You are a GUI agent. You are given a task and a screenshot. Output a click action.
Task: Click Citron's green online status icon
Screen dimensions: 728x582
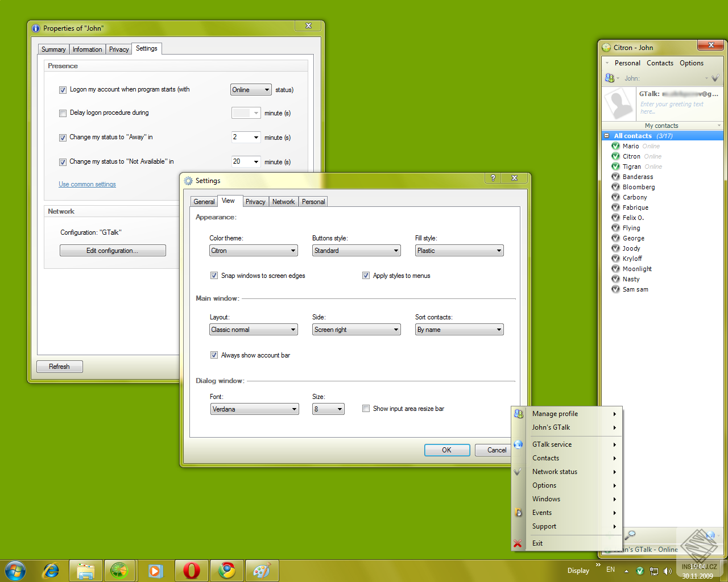click(615, 156)
